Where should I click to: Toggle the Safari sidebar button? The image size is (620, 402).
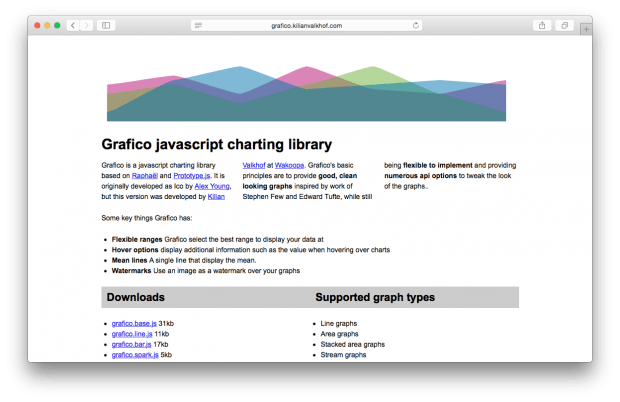point(106,25)
